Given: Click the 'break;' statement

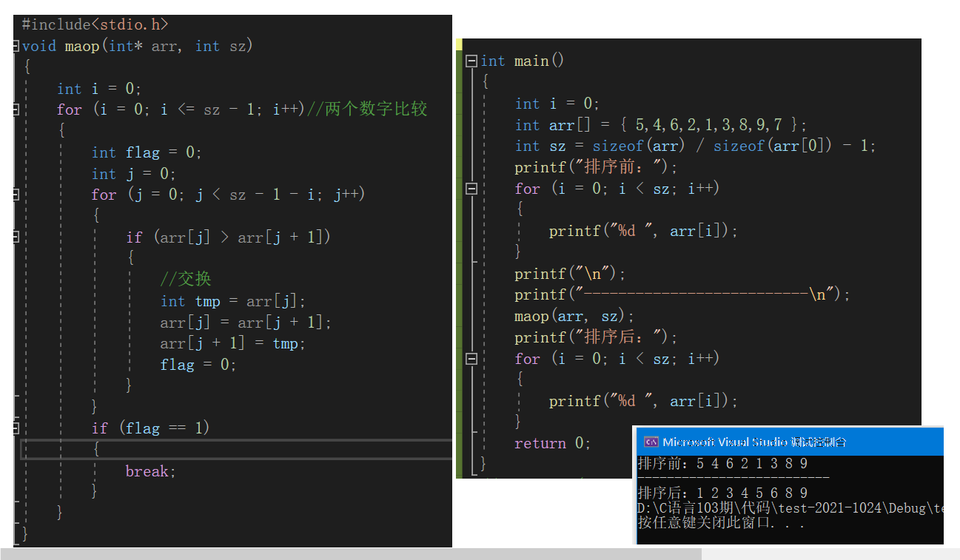Looking at the screenshot, I should [x=151, y=471].
